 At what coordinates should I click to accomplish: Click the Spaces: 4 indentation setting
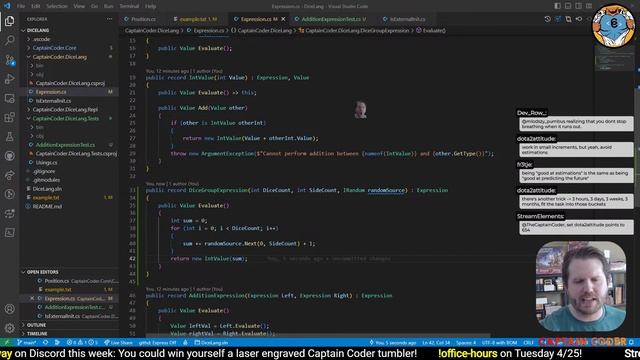tap(466, 343)
